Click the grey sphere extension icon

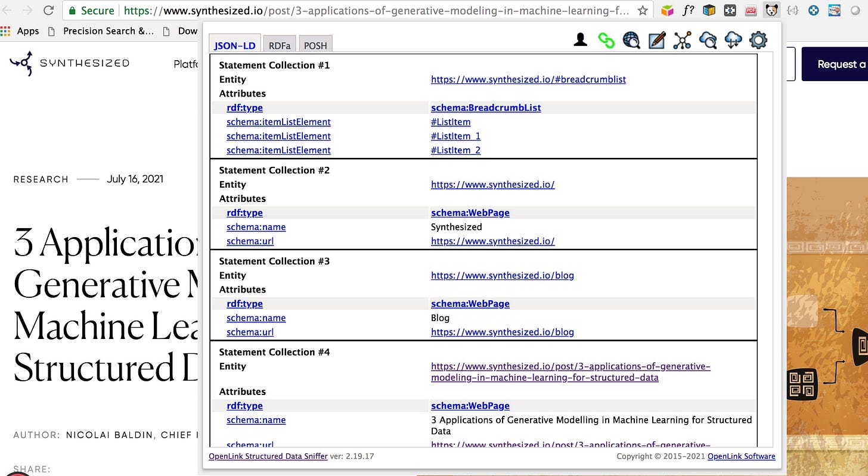point(857,10)
